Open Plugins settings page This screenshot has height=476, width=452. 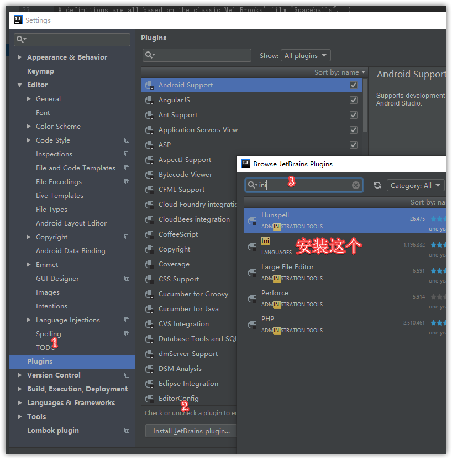coord(72,362)
